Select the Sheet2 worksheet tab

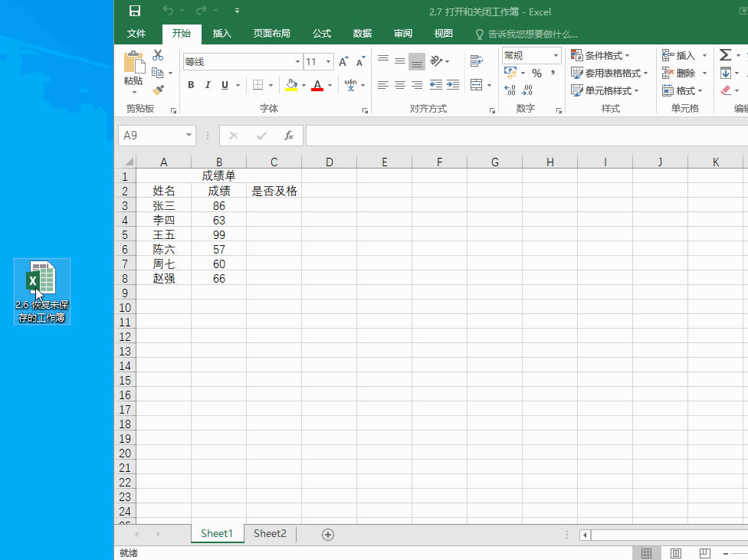(x=269, y=534)
